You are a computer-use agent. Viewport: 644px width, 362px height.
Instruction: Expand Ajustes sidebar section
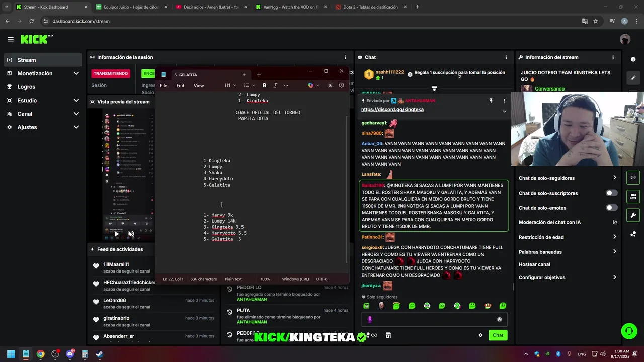coord(76,127)
